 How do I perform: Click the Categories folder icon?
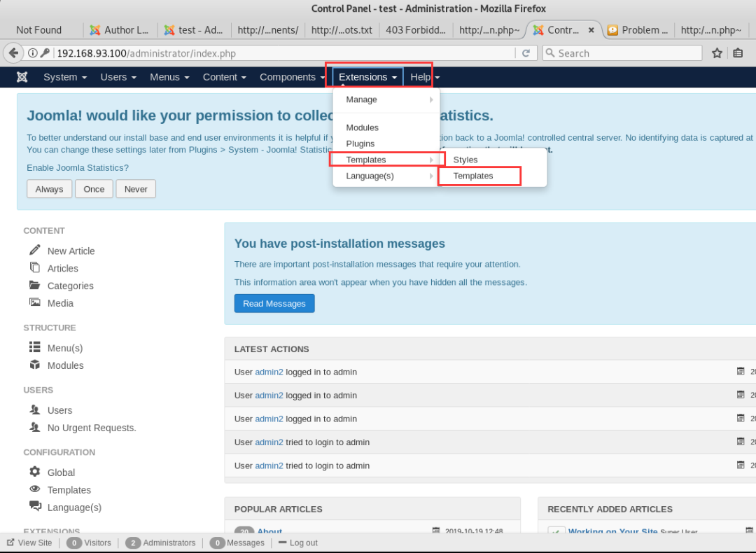coord(35,285)
